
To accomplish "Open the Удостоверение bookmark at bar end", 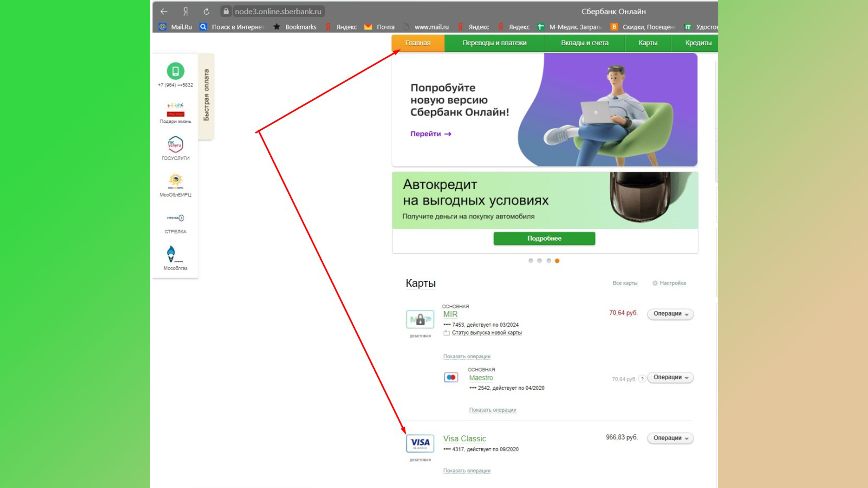I will pos(701,27).
